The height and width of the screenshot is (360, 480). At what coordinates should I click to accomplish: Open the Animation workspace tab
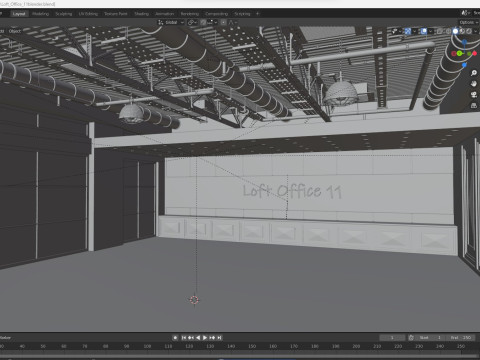(165, 14)
